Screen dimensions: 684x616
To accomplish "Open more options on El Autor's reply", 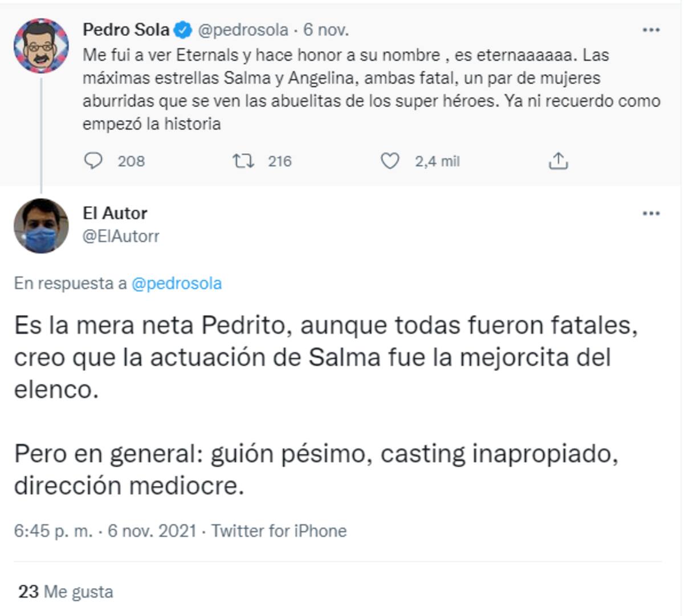I will tap(651, 214).
